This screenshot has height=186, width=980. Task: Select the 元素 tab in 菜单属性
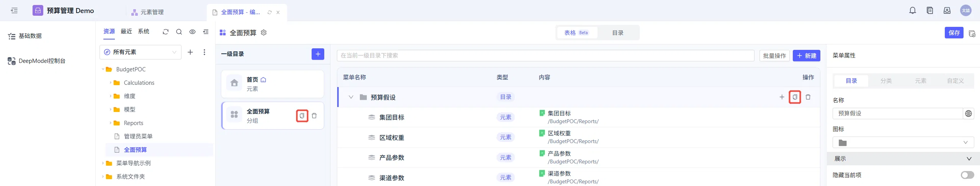click(x=921, y=81)
